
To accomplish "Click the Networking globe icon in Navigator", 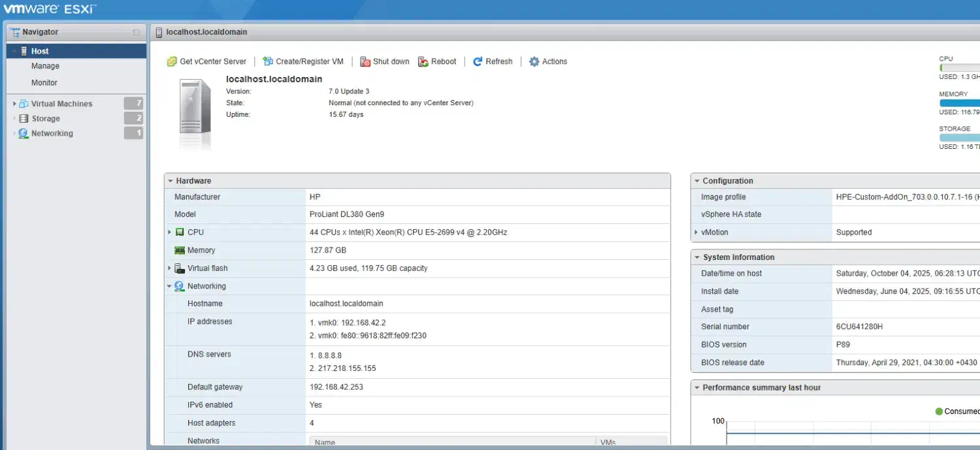I will click(x=24, y=133).
